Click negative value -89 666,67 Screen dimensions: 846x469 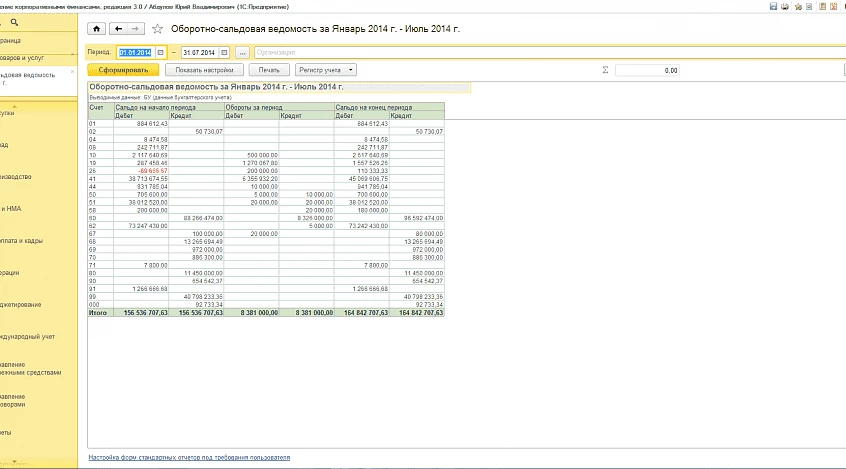coord(153,171)
